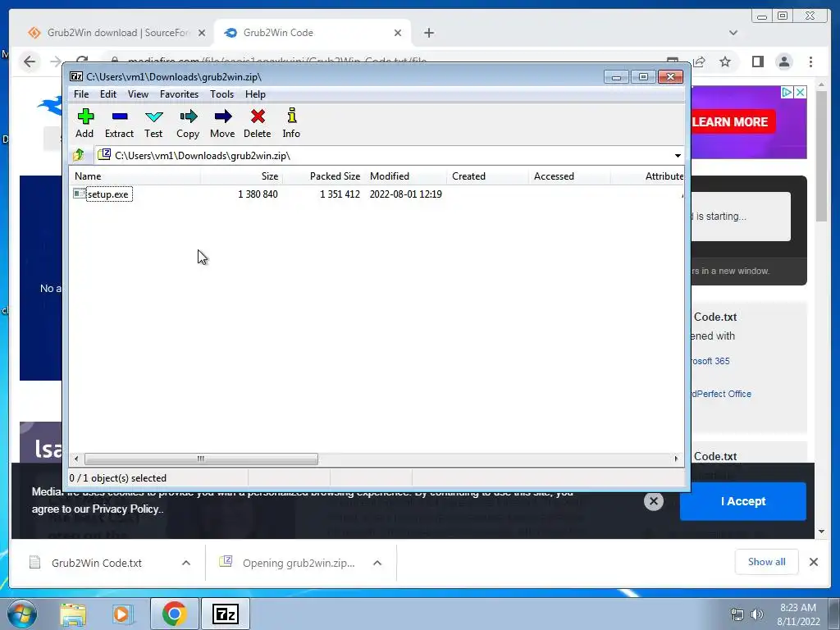The image size is (840, 630).
Task: Click the Move toolbar icon
Action: point(222,116)
